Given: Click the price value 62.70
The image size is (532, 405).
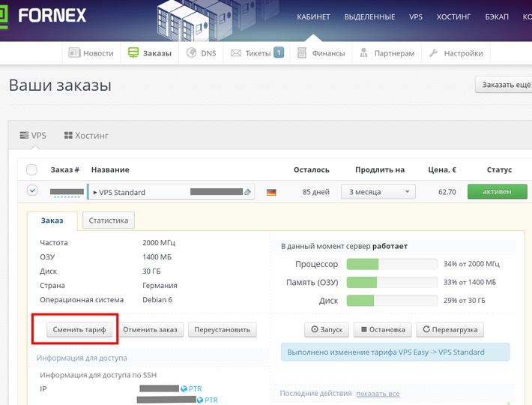Looking at the screenshot, I should pyautogui.click(x=447, y=192).
